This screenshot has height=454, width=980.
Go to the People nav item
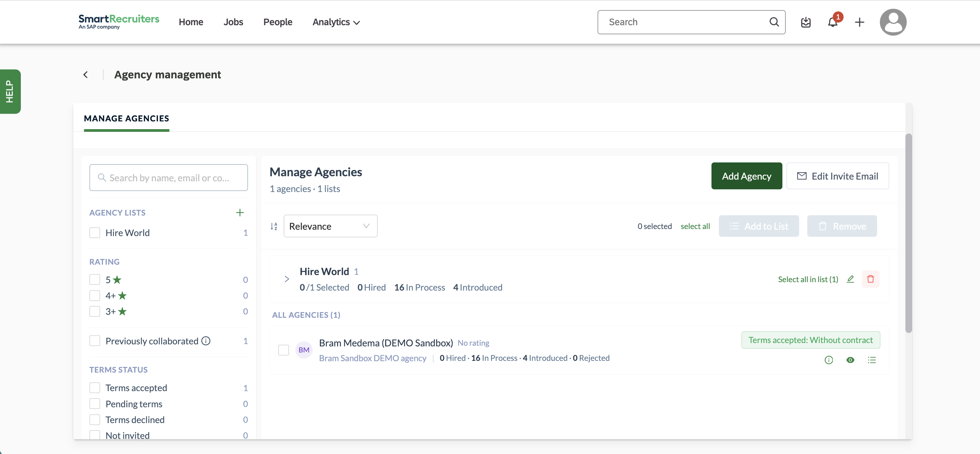[278, 22]
